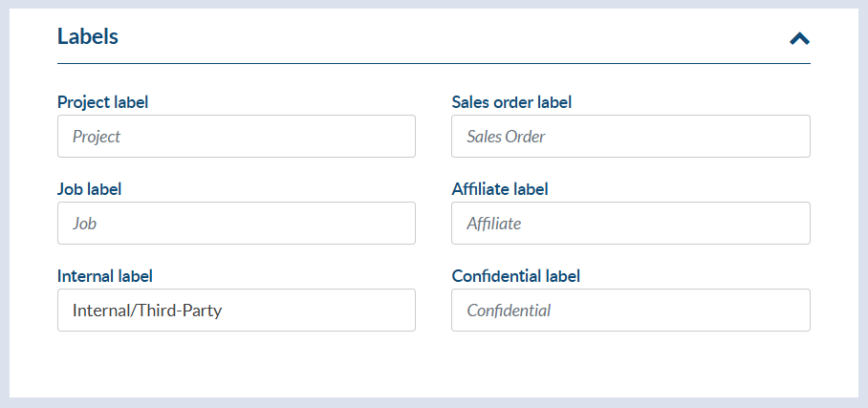868x408 pixels.
Task: Click the "Affiliate label" caption text
Action: [x=500, y=189]
